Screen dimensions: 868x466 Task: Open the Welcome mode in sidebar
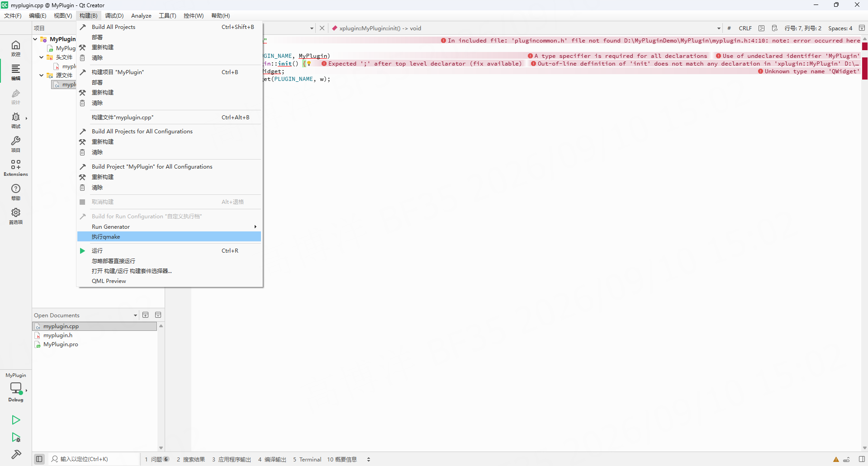tap(16, 48)
